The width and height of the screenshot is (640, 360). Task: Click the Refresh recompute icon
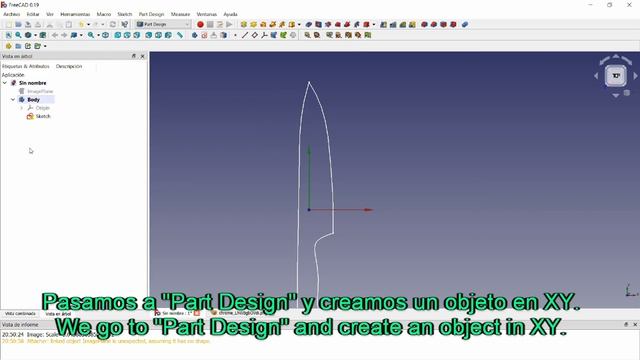[113, 24]
